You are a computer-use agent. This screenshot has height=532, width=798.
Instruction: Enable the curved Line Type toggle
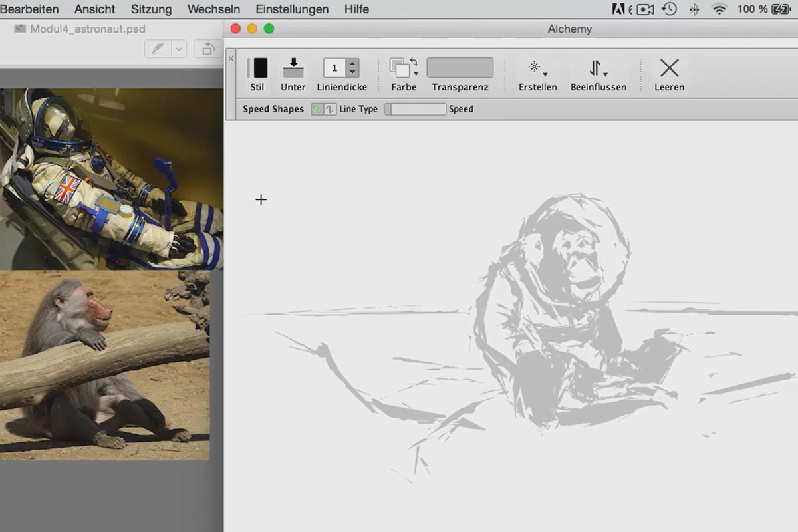coord(317,108)
